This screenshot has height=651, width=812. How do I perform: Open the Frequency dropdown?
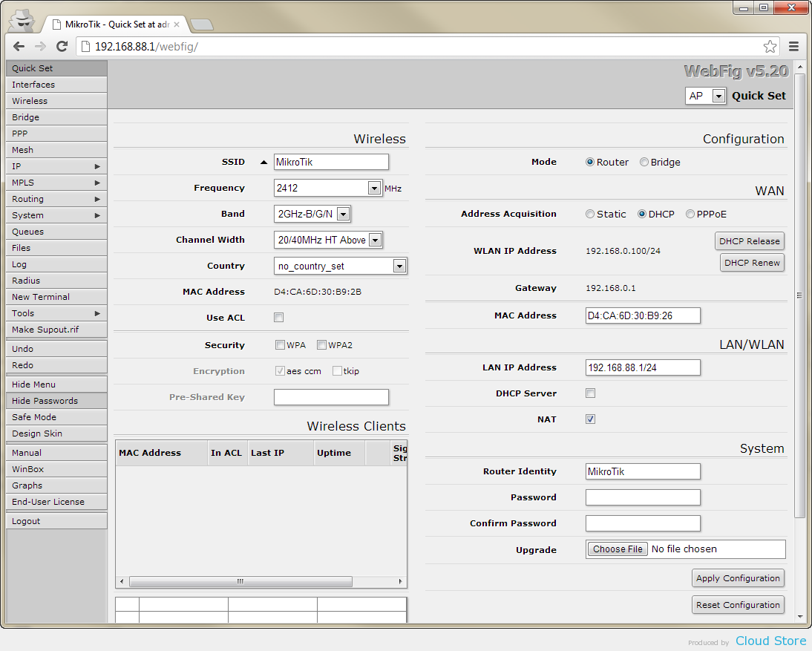point(374,188)
